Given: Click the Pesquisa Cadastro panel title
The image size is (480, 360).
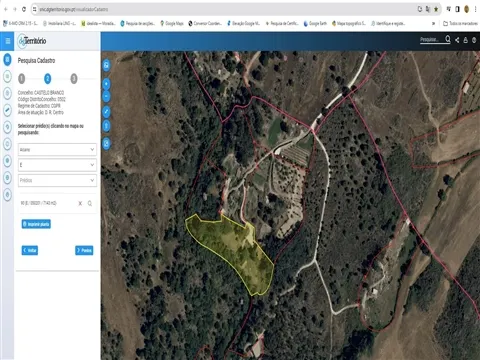Looking at the screenshot, I should [36, 60].
